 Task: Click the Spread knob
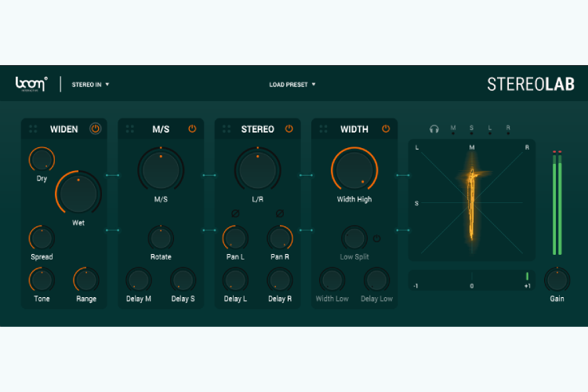pyautogui.click(x=42, y=238)
